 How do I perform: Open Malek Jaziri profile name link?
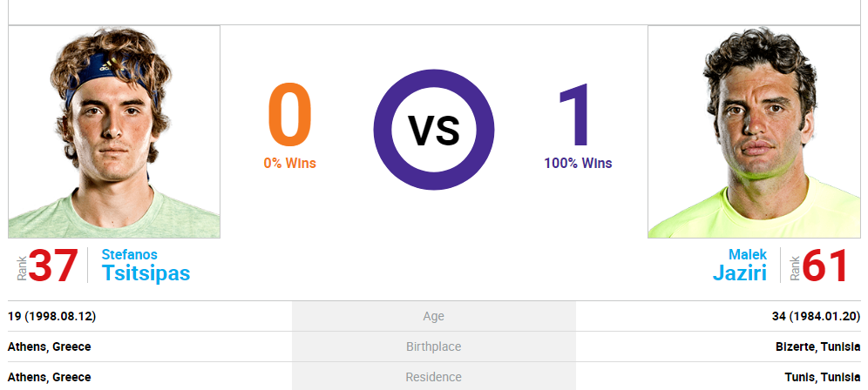point(740,265)
